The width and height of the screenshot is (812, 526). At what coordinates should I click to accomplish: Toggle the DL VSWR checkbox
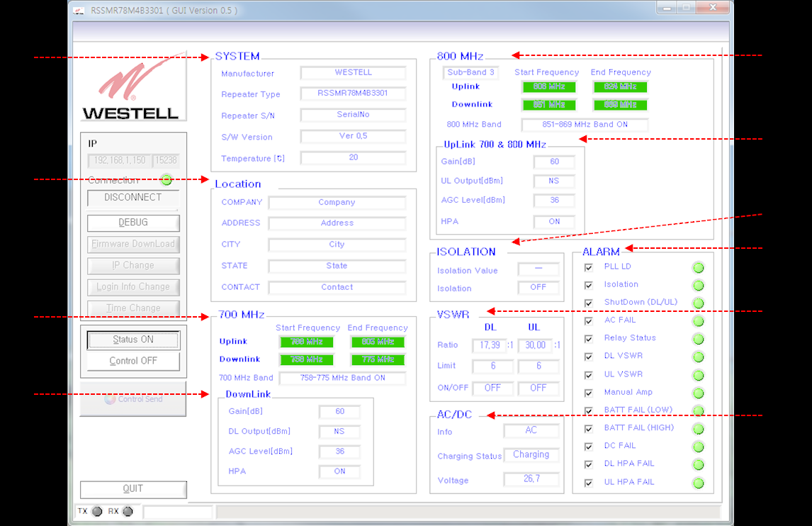588,357
